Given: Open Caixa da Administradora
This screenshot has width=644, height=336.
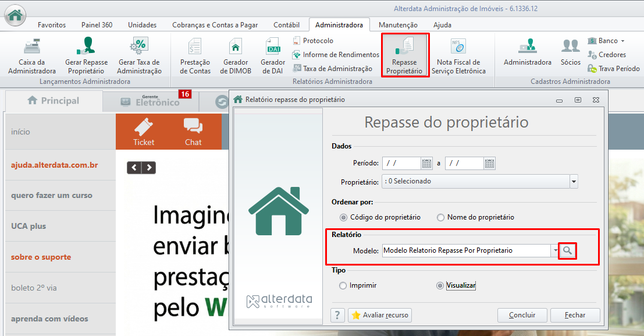Looking at the screenshot, I should click(x=31, y=56).
